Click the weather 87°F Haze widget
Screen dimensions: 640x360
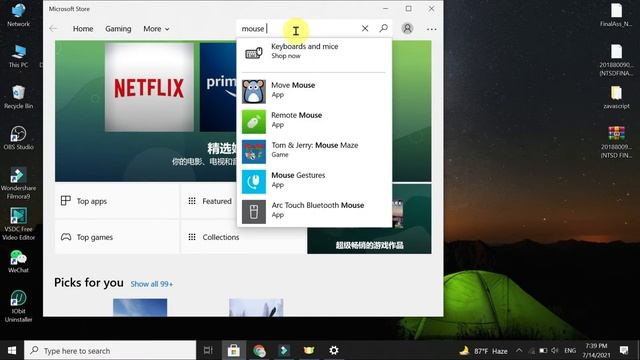click(483, 351)
